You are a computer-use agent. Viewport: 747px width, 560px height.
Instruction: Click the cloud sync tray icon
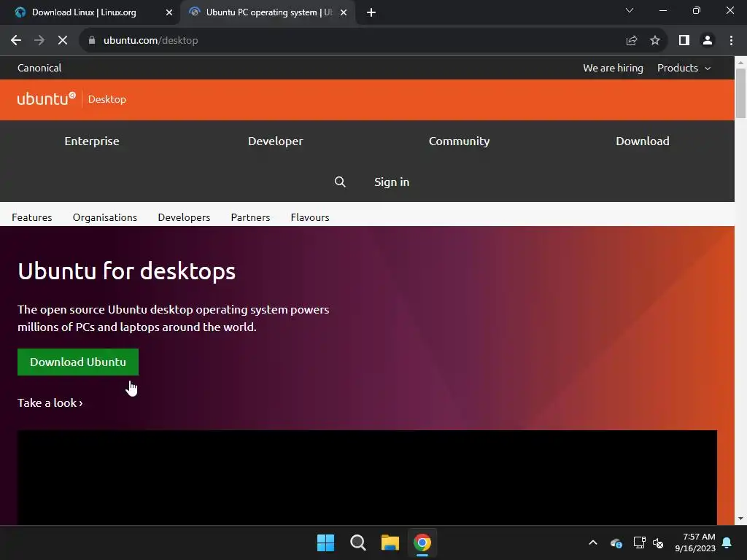pyautogui.click(x=616, y=542)
